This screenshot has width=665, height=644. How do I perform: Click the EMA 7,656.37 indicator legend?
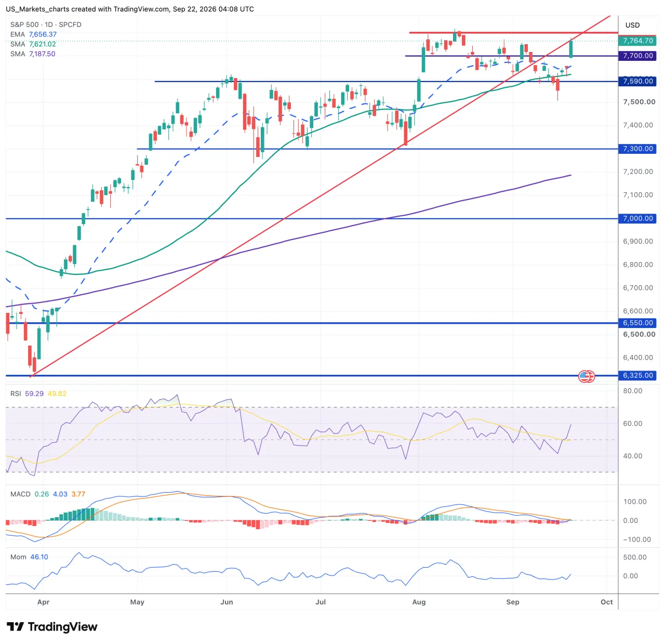coord(33,34)
